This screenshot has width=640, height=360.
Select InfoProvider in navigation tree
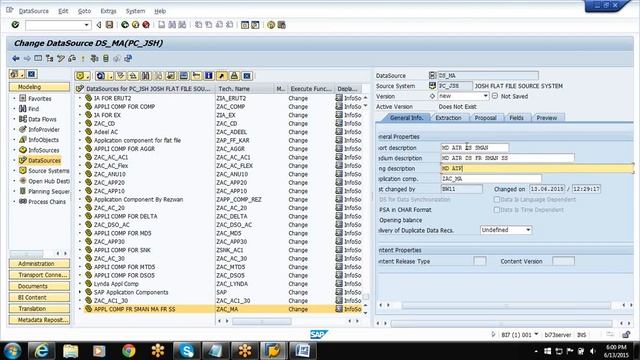click(x=44, y=129)
